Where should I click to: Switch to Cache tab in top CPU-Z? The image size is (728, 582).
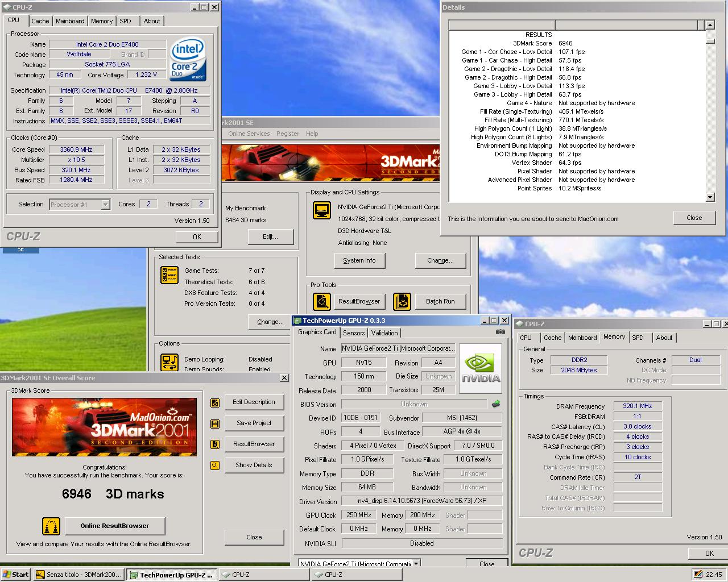pyautogui.click(x=40, y=21)
